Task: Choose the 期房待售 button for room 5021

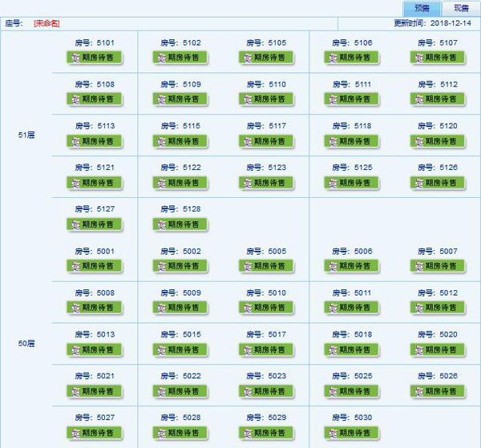Action: click(94, 391)
